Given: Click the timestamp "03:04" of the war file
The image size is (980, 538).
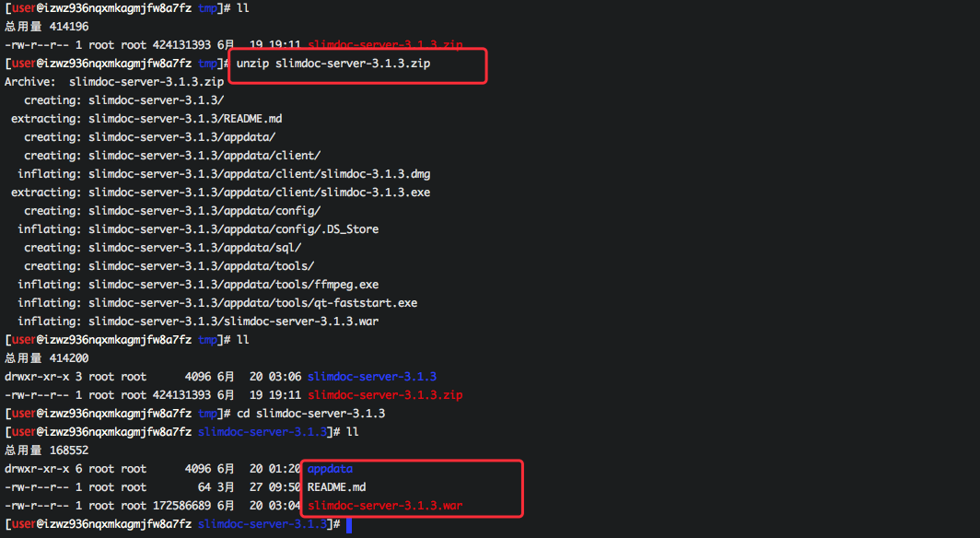Looking at the screenshot, I should pyautogui.click(x=285, y=506).
